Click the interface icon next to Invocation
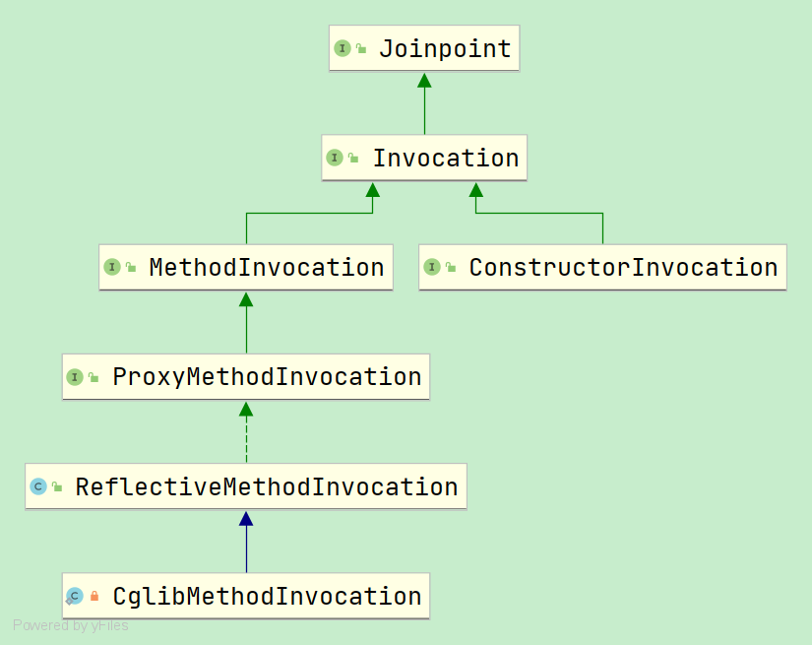This screenshot has height=645, width=812. pyautogui.click(x=335, y=158)
